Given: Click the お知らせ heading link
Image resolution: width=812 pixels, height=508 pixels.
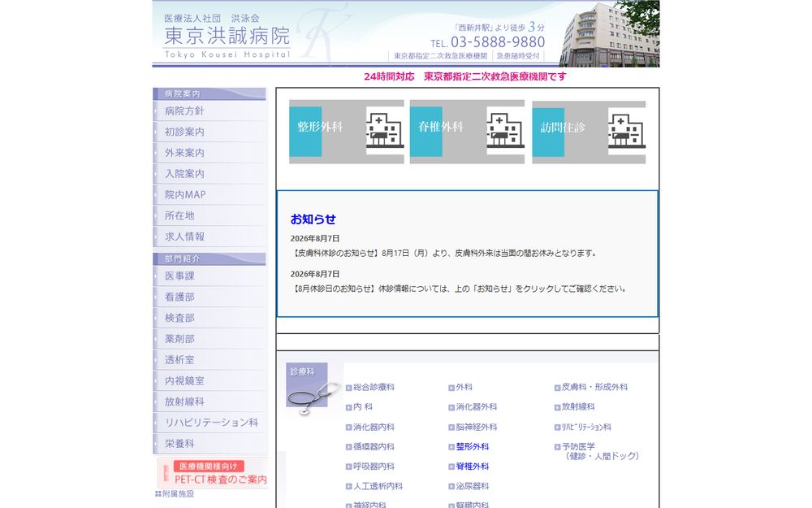Looking at the screenshot, I should tap(313, 219).
